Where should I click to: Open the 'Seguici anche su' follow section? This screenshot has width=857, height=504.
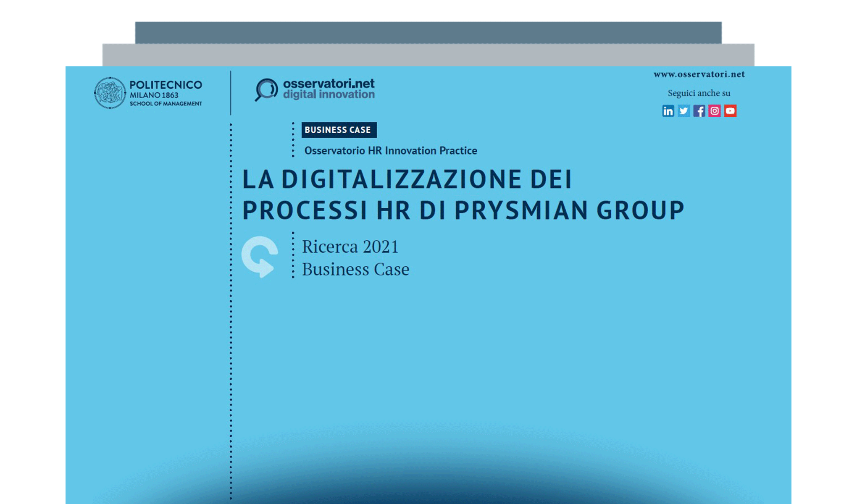(x=699, y=93)
